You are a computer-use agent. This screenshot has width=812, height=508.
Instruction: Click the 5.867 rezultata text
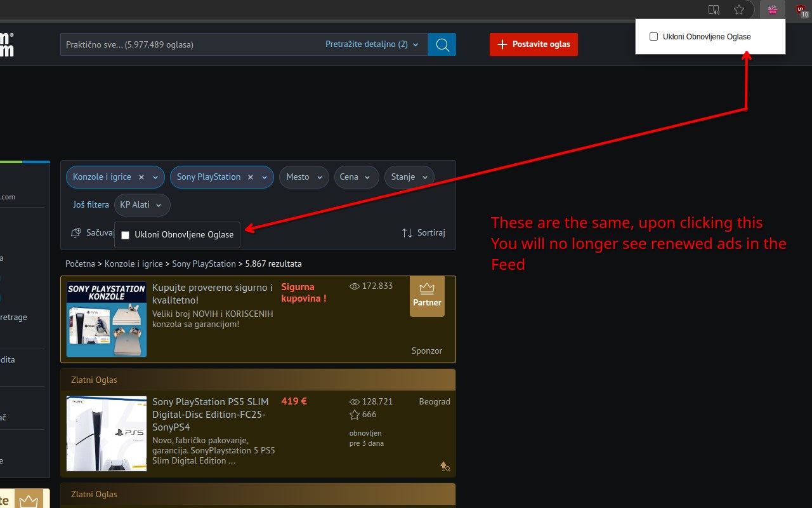point(273,264)
